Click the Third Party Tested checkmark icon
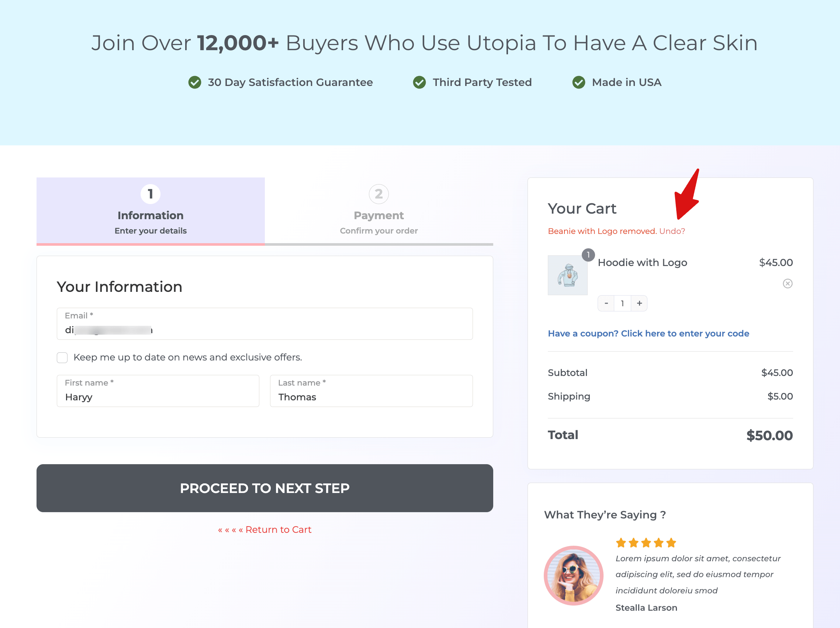The width and height of the screenshot is (840, 628). pyautogui.click(x=419, y=82)
